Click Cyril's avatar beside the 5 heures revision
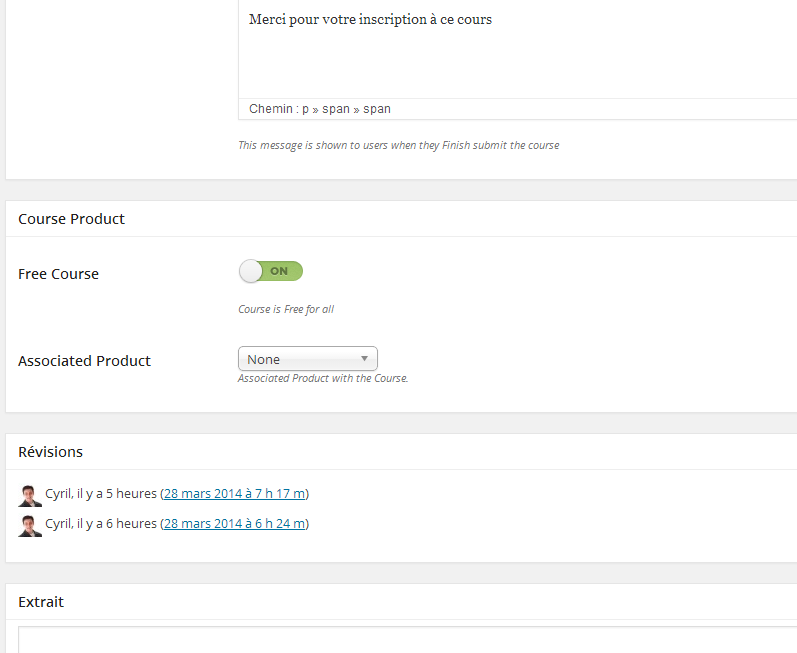 pyautogui.click(x=30, y=495)
